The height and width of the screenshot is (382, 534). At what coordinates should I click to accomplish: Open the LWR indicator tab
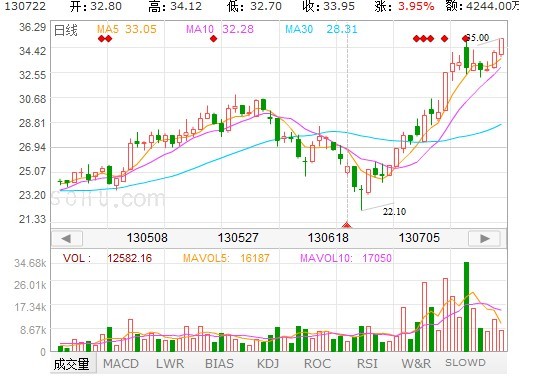click(170, 364)
